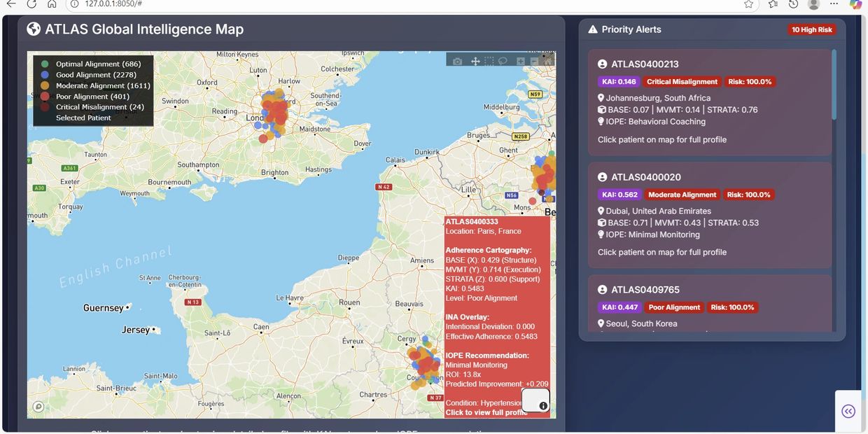Image resolution: width=868 pixels, height=434 pixels.
Task: Activate the lasso select tool
Action: (x=503, y=62)
